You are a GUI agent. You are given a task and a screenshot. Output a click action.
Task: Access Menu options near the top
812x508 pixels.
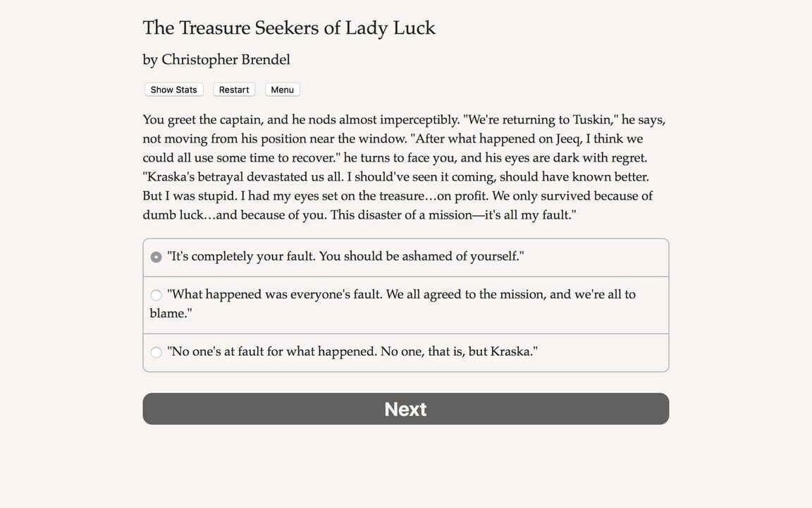(x=282, y=90)
